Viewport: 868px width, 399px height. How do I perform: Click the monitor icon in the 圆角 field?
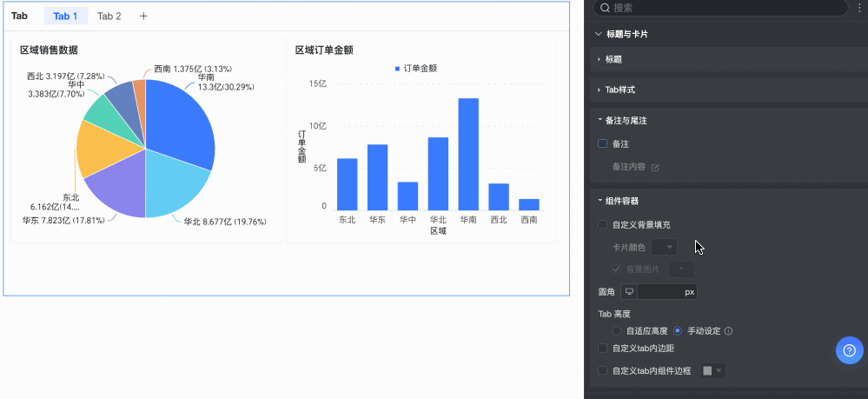630,292
